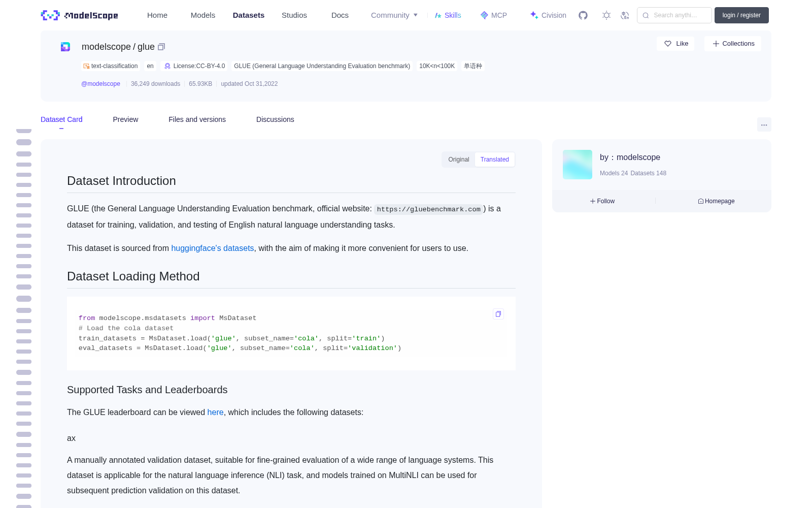This screenshot has height=508, width=812.
Task: Go to the Home page
Action: tap(157, 15)
